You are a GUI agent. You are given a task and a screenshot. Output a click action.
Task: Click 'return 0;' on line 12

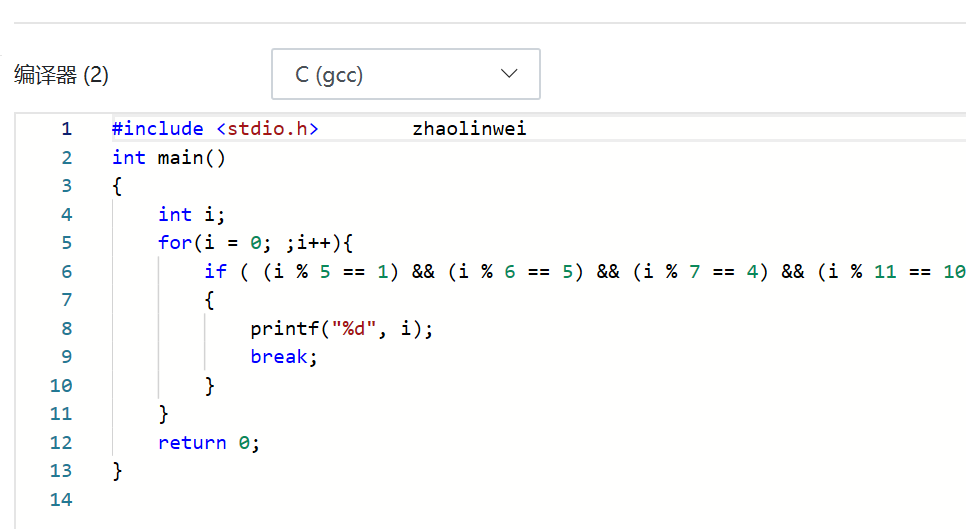[x=209, y=443]
